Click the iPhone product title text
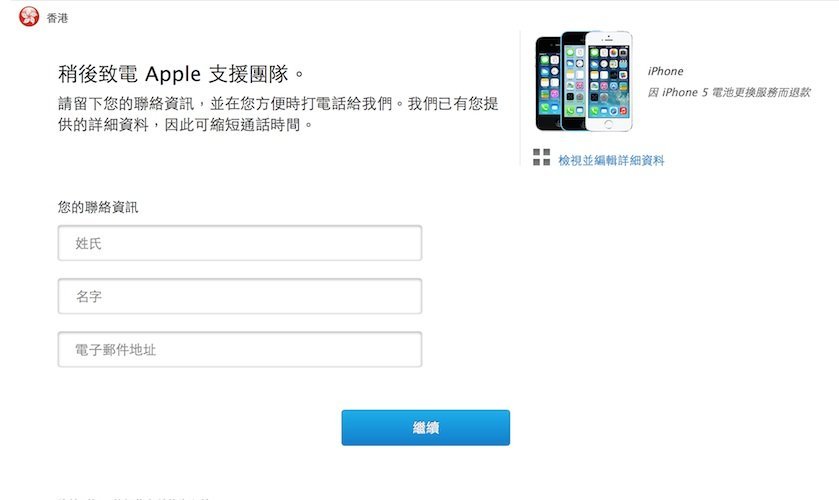This screenshot has height=500, width=839. pos(665,71)
